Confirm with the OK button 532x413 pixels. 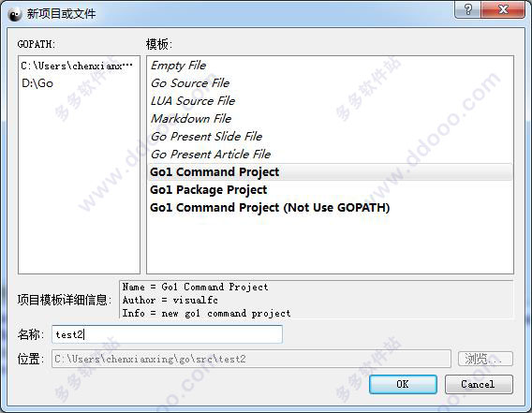coord(403,384)
